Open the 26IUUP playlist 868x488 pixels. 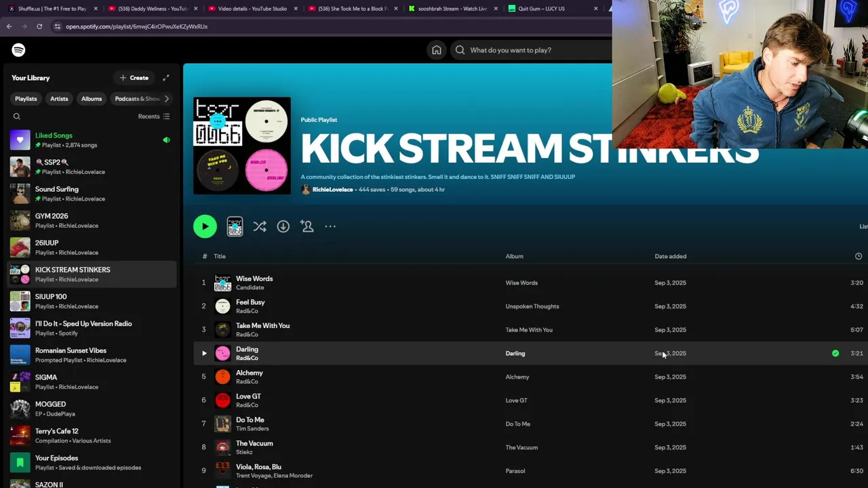91,247
